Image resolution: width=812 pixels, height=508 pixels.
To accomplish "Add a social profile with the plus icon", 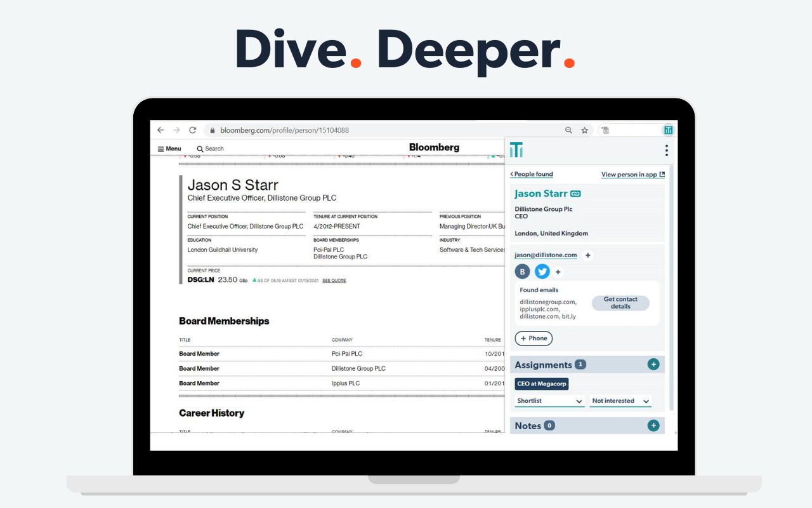I will (558, 272).
